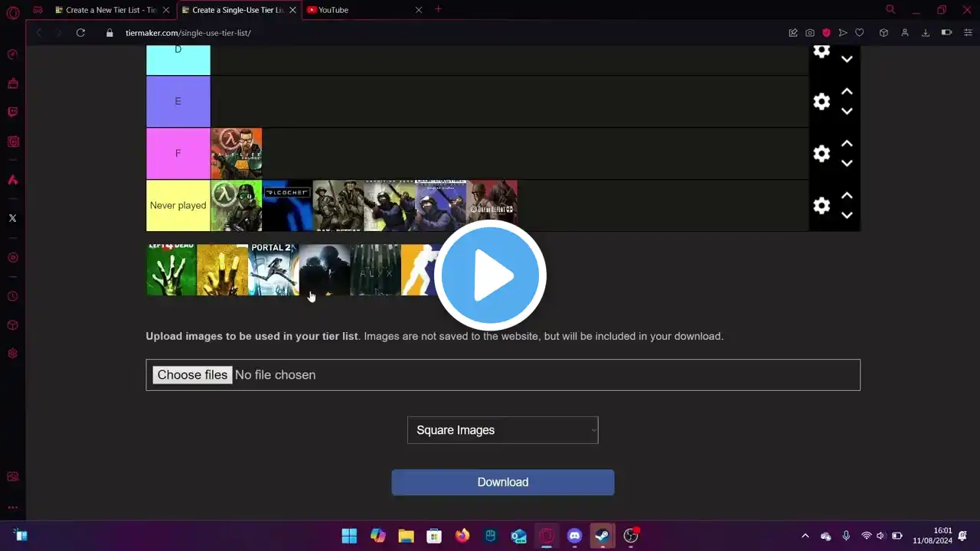Open a new browser tab

tap(438, 10)
